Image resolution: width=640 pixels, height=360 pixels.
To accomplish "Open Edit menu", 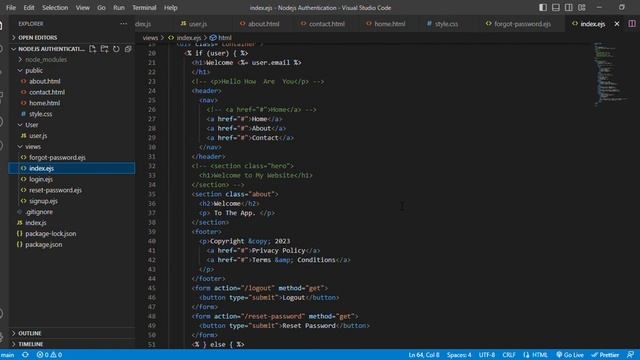I will click(x=29, y=7).
